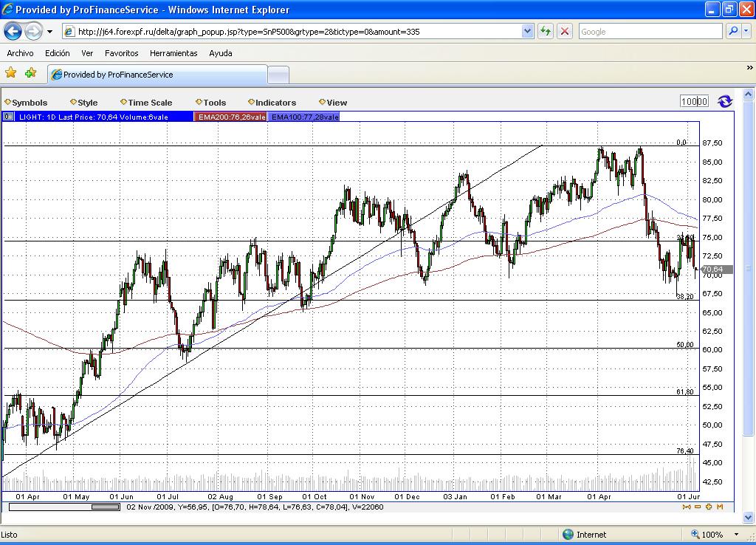Image resolution: width=756 pixels, height=545 pixels.
Task: Open the Style chart menu
Action: [84, 102]
